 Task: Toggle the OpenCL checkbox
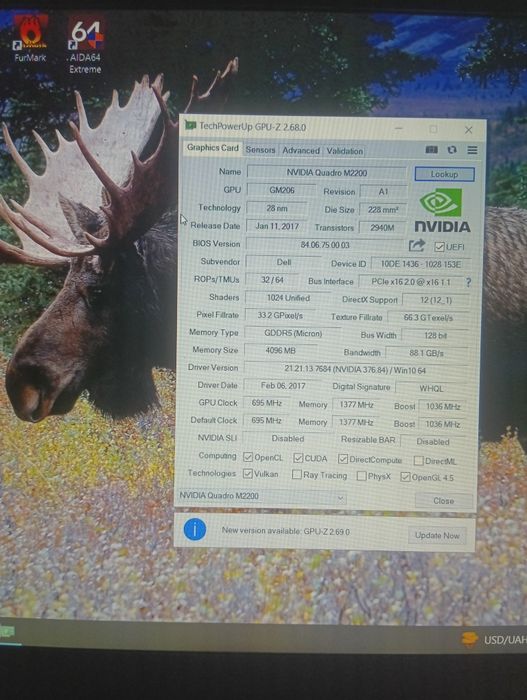point(248,457)
